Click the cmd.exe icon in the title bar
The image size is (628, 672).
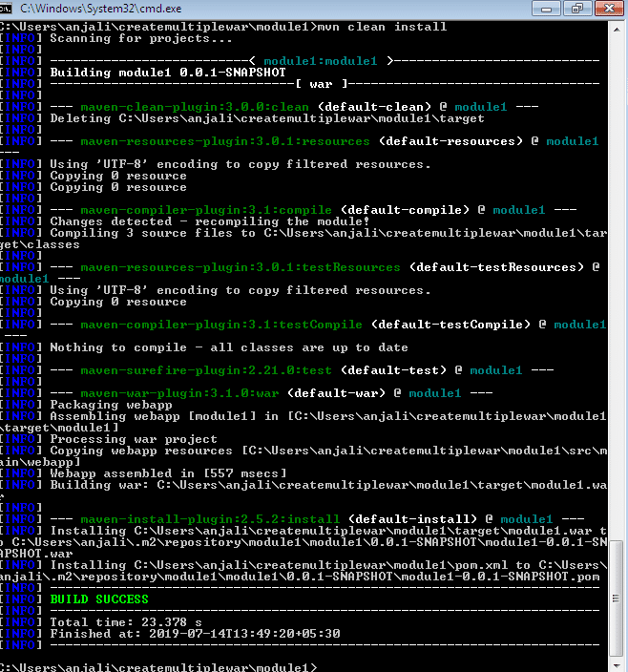pyautogui.click(x=9, y=8)
